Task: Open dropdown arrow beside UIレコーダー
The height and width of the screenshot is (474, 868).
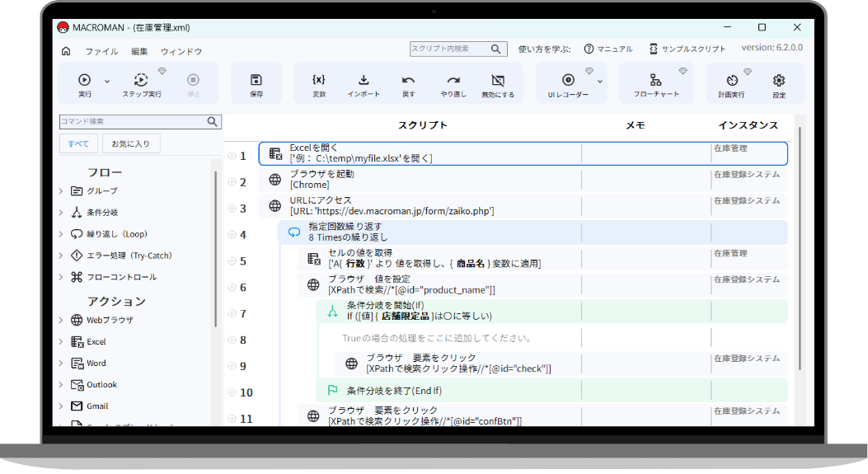Action: click(600, 82)
